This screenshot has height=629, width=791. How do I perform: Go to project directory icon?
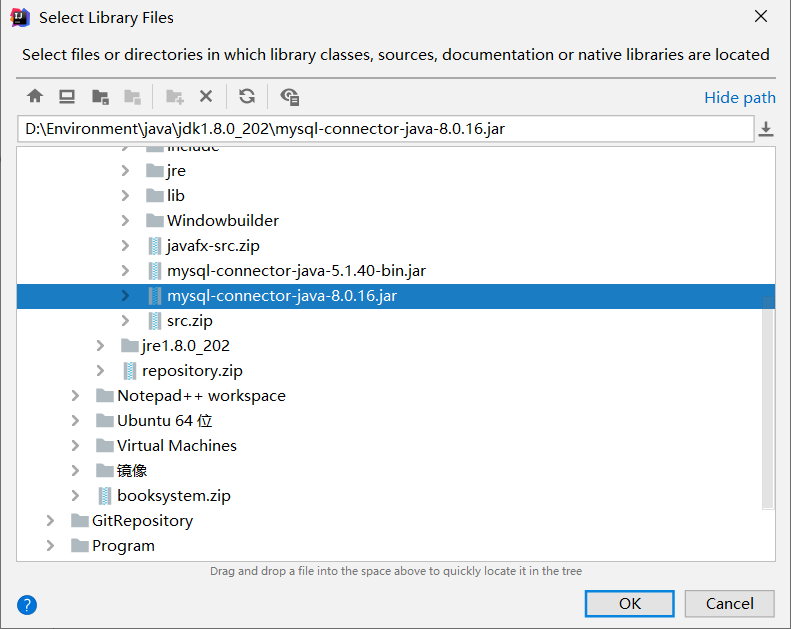tap(100, 96)
